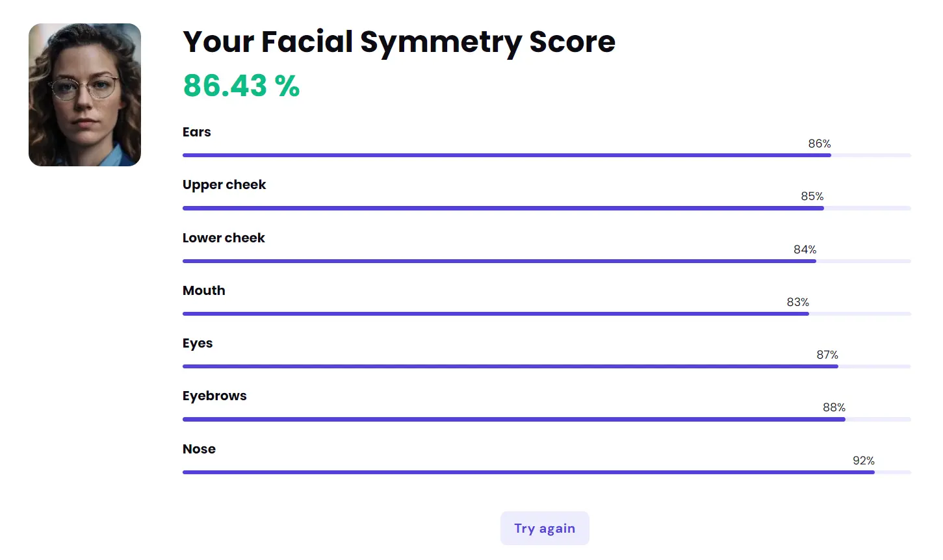Select the 86.43 % overall score value
Image resolution: width=943 pixels, height=560 pixels.
(x=241, y=85)
